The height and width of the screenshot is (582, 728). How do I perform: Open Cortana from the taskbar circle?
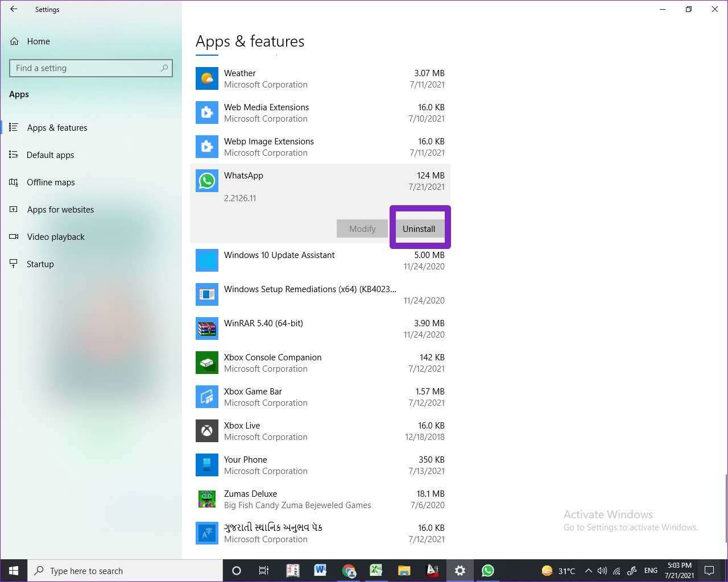[237, 571]
